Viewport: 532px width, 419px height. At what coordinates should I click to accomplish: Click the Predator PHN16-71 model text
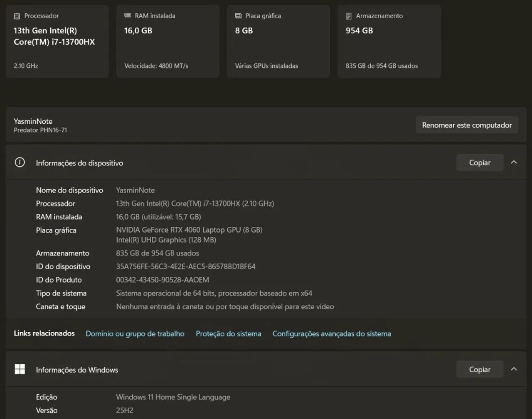(x=40, y=130)
